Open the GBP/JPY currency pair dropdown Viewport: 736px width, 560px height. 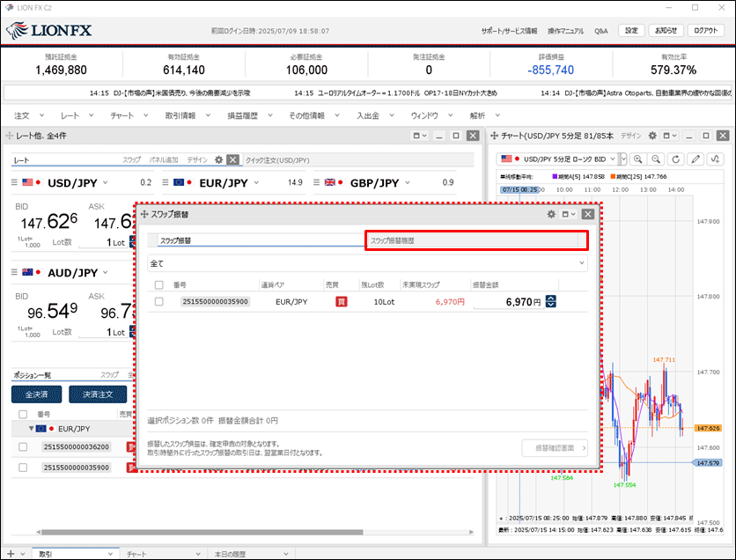pos(408,182)
